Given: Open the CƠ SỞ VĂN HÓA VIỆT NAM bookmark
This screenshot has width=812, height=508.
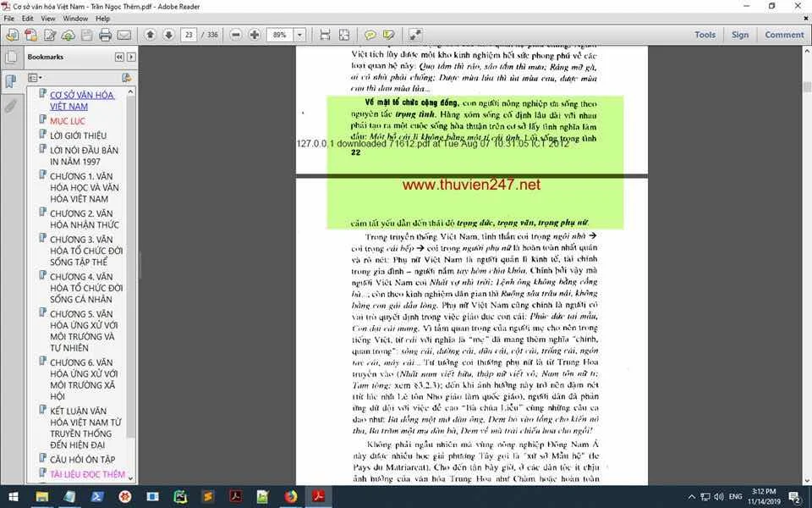Looking at the screenshot, I should 82,101.
